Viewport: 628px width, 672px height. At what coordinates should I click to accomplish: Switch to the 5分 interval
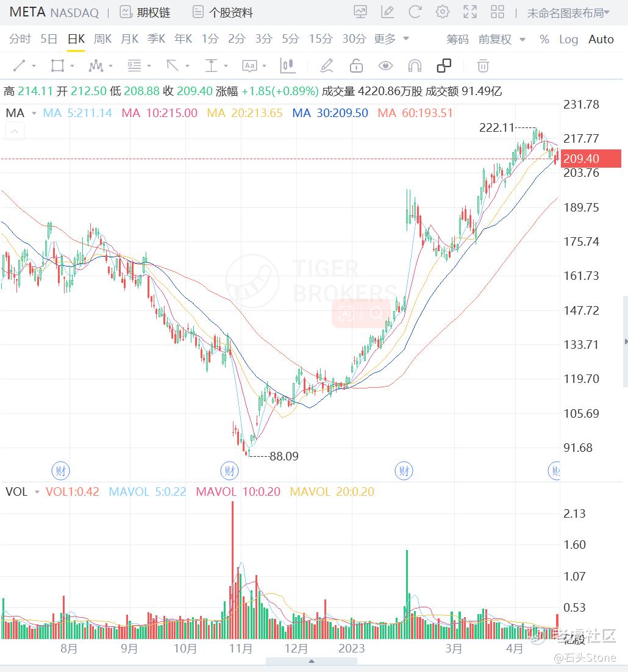point(290,39)
